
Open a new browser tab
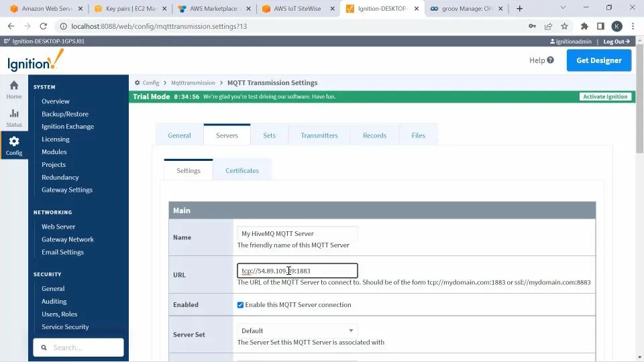[519, 9]
